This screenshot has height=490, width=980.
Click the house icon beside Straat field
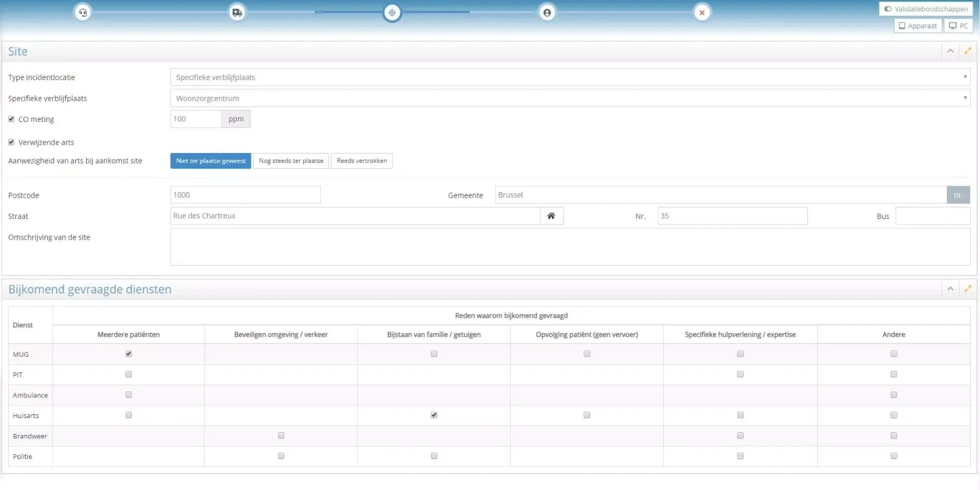[x=551, y=216]
